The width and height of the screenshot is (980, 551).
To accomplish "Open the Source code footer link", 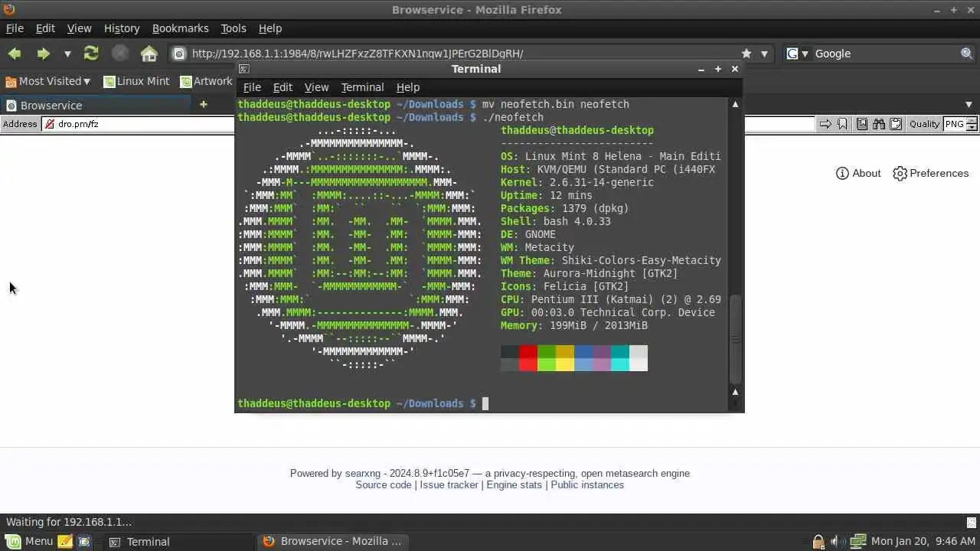I will click(x=384, y=485).
